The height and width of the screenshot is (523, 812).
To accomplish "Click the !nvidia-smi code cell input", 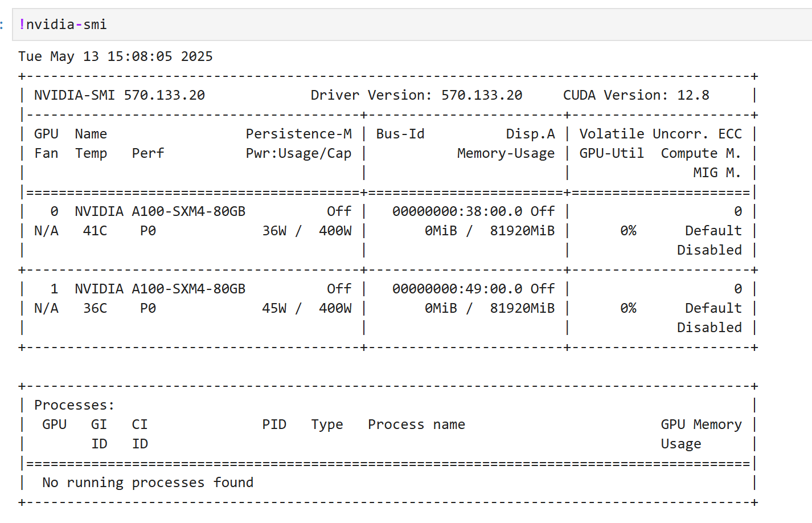I will pos(412,24).
